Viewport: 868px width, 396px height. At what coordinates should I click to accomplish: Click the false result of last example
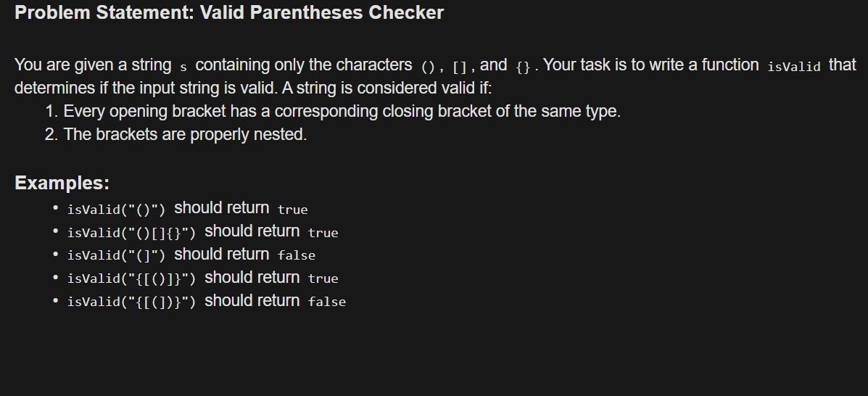[x=326, y=302]
